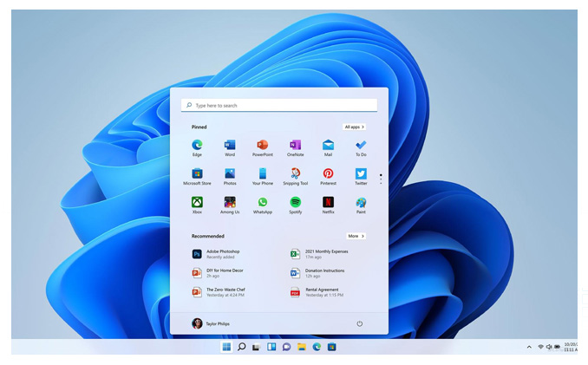Open the Edge pinned app
The image size is (588, 365).
click(197, 147)
